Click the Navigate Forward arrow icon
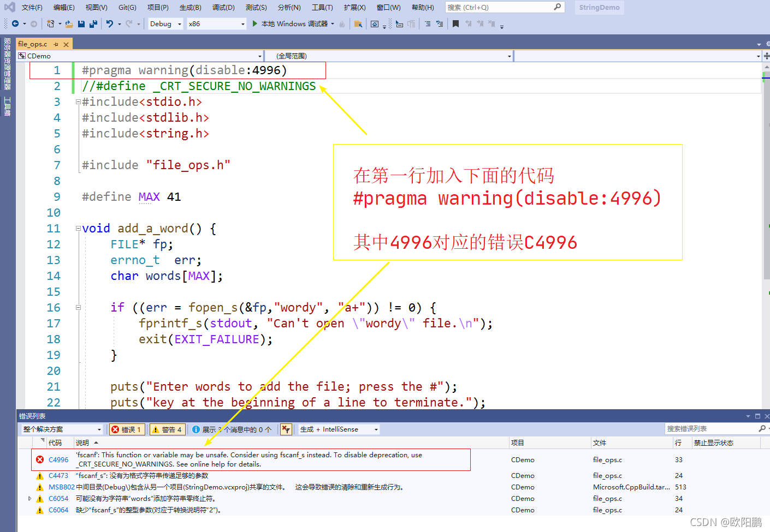Screen dimensions: 770x532 pos(34,23)
